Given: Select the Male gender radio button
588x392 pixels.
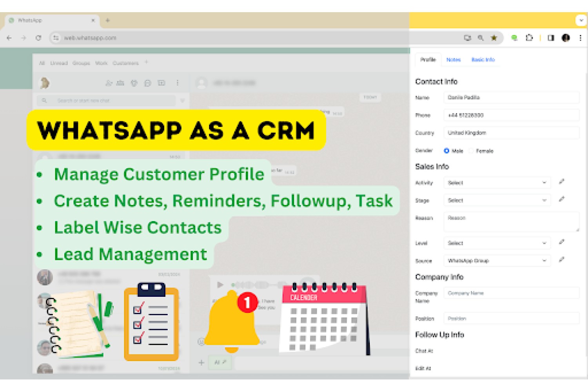Looking at the screenshot, I should point(446,151).
